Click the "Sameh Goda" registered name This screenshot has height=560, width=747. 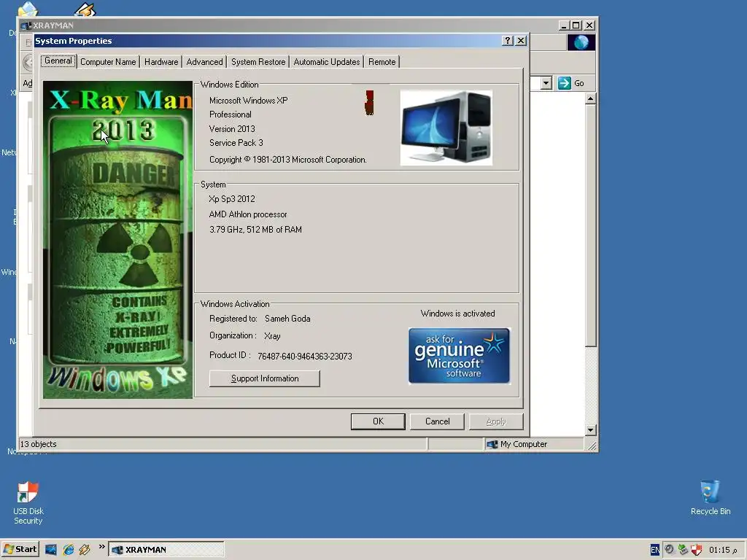287,319
